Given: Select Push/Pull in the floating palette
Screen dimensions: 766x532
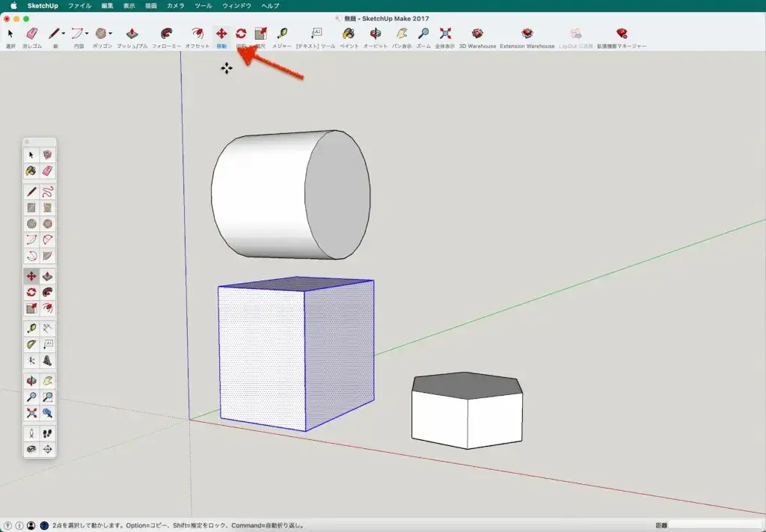Looking at the screenshot, I should click(47, 277).
